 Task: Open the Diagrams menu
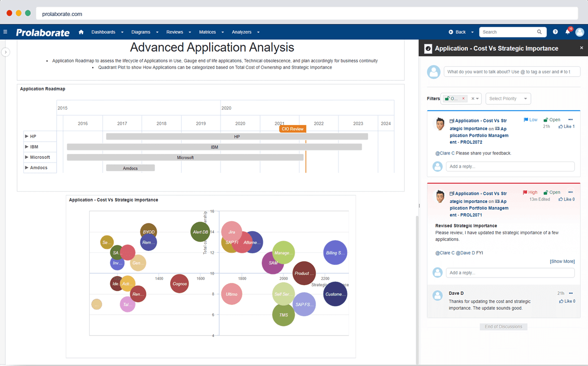[x=145, y=32]
